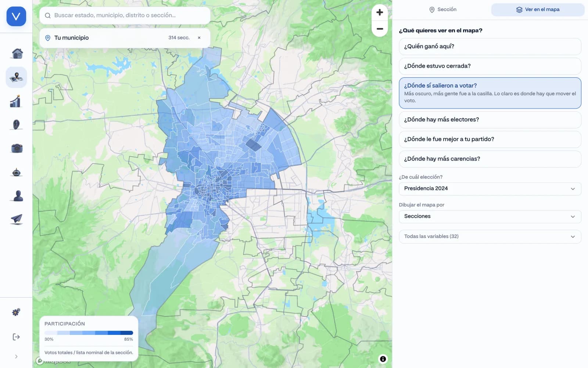The image size is (588, 368).
Task: Switch to the Sección tab
Action: point(443,10)
